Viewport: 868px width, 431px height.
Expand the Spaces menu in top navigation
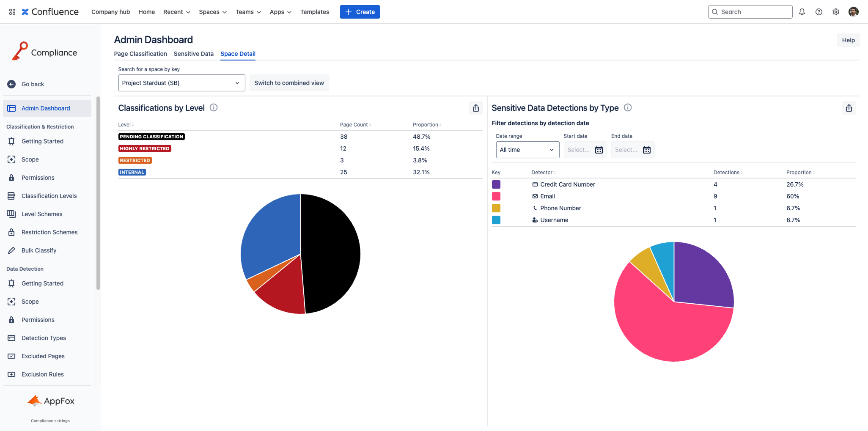(213, 12)
